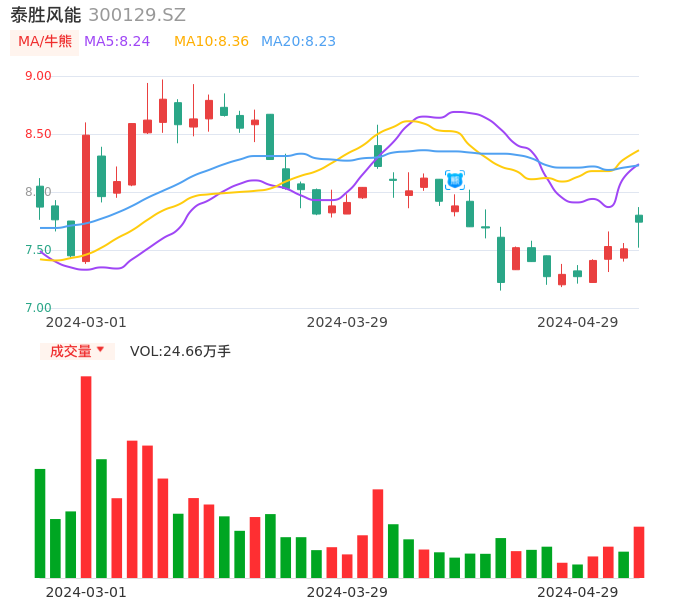This screenshot has height=606, width=686.
Task: Click the blue marker icon on the chart
Action: (x=455, y=180)
